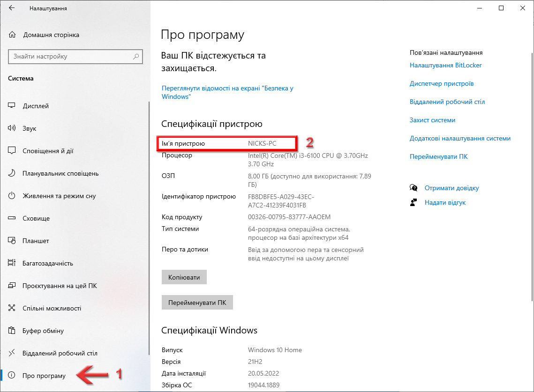
Task: Open link to Безпека у Windows details
Action: coord(227,92)
